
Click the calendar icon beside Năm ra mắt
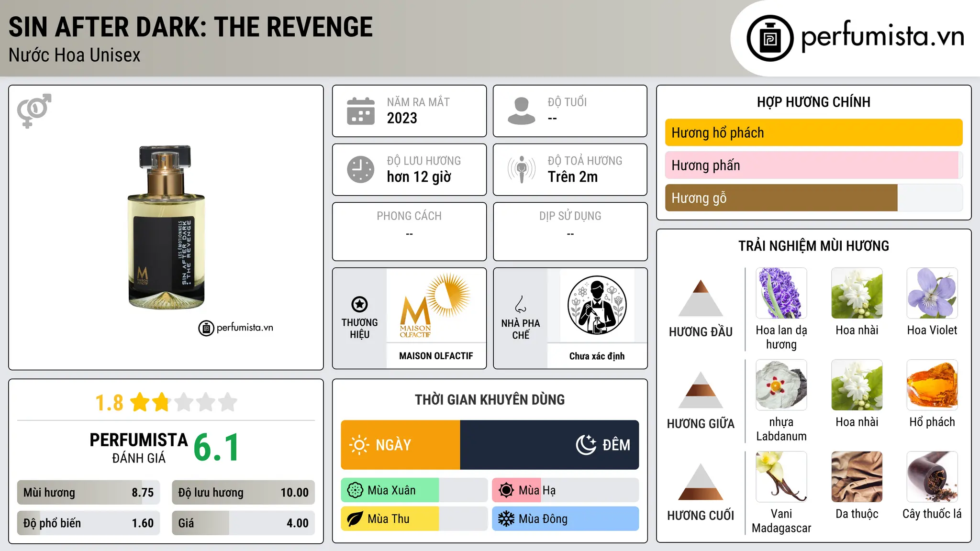361,111
